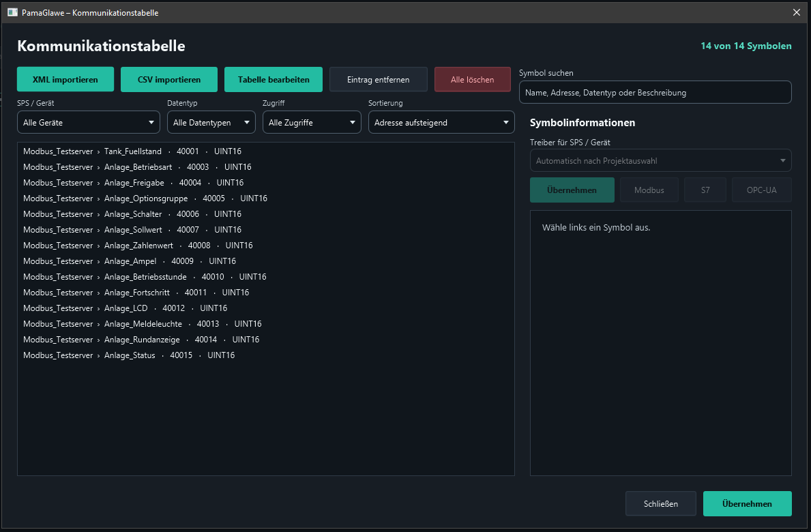Image resolution: width=811 pixels, height=532 pixels.
Task: Click the Anlage_Meldeleuchte entry
Action: (266, 324)
